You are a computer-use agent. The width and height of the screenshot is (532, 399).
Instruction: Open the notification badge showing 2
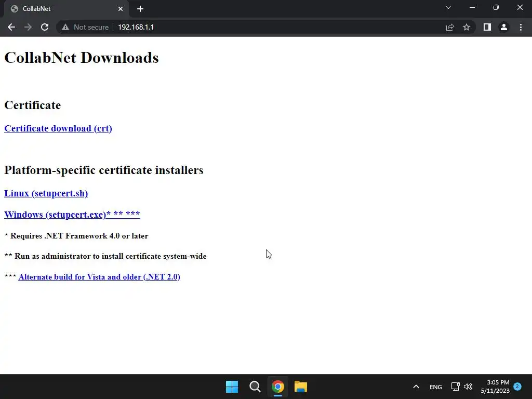point(517,387)
